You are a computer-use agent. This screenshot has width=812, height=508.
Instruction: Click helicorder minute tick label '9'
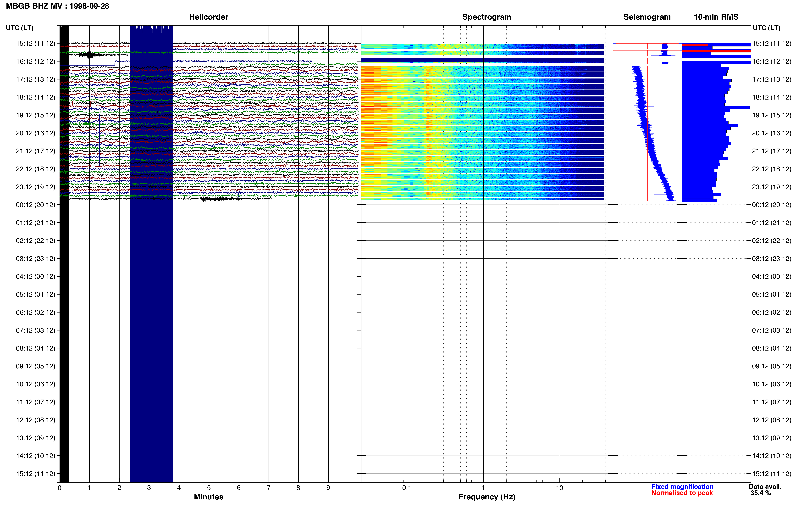point(328,488)
